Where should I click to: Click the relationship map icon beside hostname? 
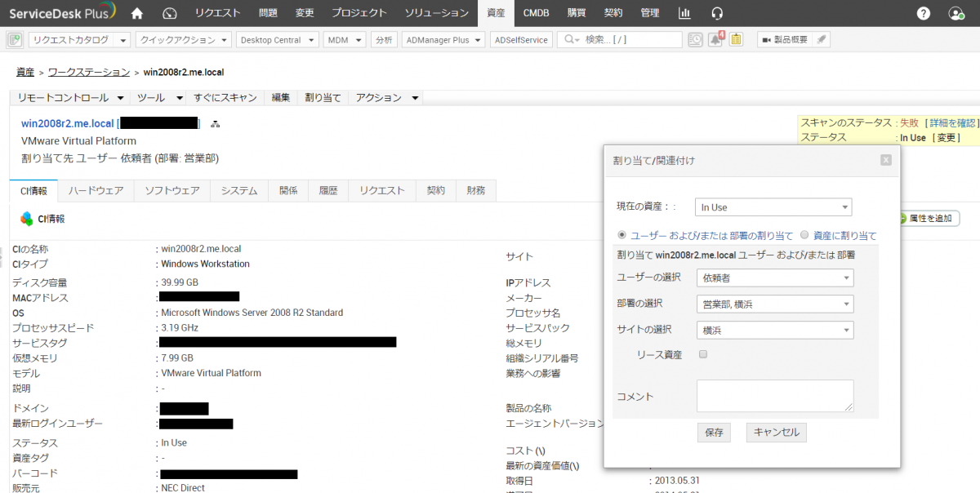click(x=216, y=124)
